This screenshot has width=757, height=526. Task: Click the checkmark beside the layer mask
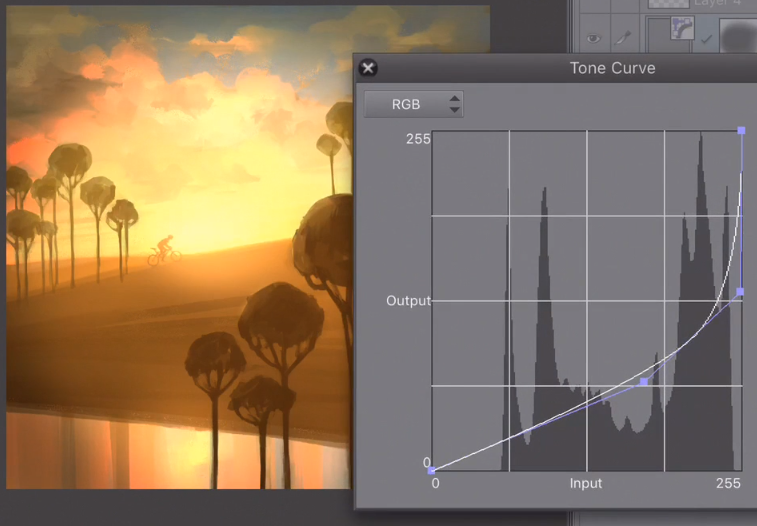(x=707, y=40)
